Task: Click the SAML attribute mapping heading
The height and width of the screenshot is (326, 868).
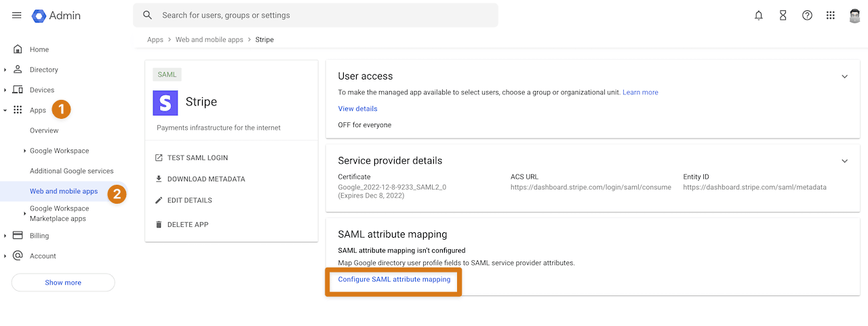Action: tap(393, 234)
